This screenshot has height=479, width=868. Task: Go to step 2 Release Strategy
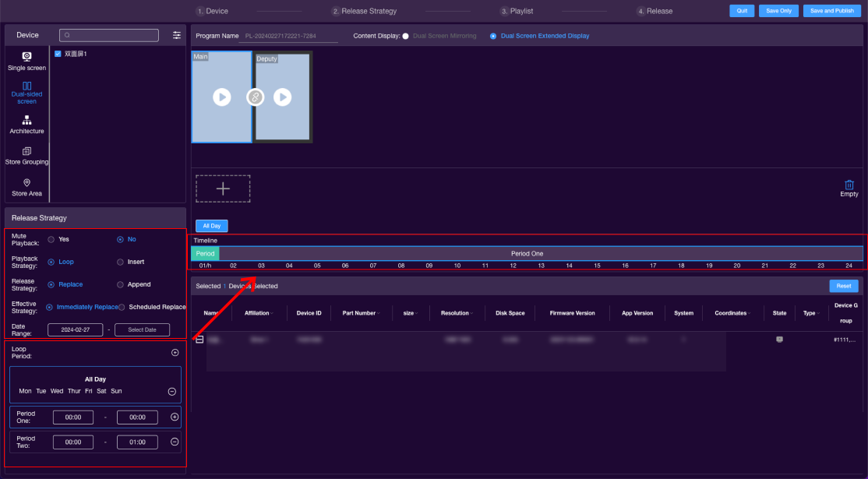[x=364, y=11]
